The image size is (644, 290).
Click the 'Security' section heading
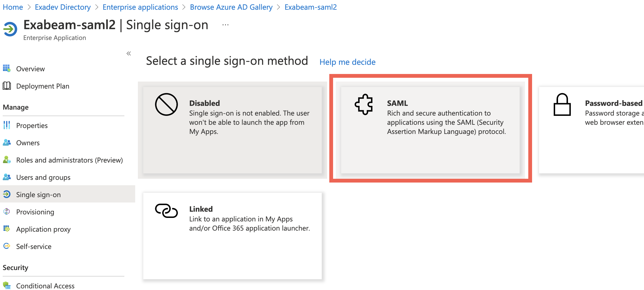point(15,268)
